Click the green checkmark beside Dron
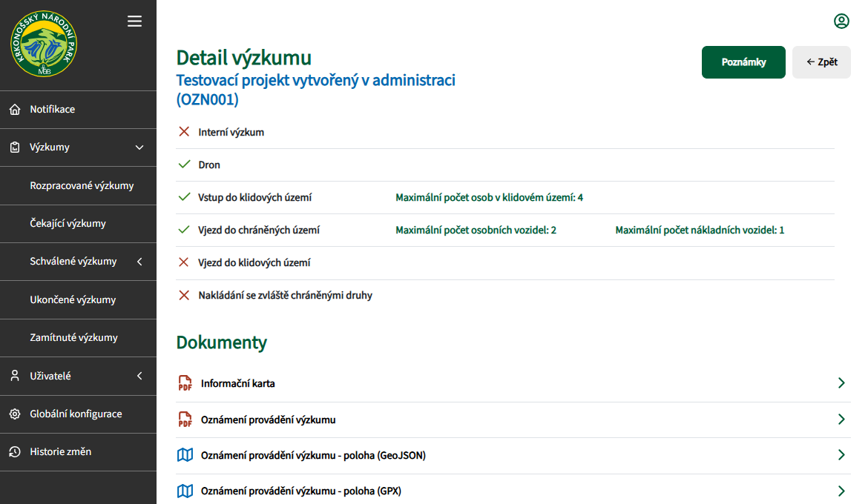868x504 pixels. tap(185, 165)
